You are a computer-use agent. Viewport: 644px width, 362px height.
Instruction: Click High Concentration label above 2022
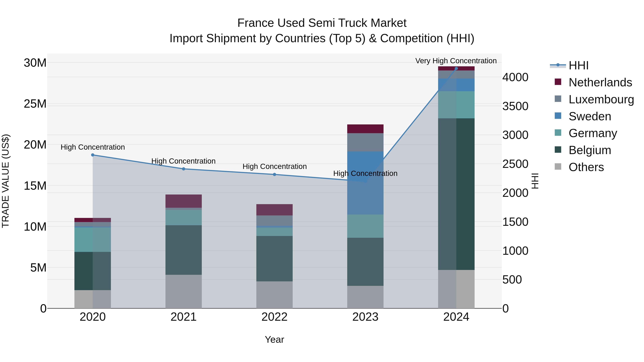coord(274,166)
